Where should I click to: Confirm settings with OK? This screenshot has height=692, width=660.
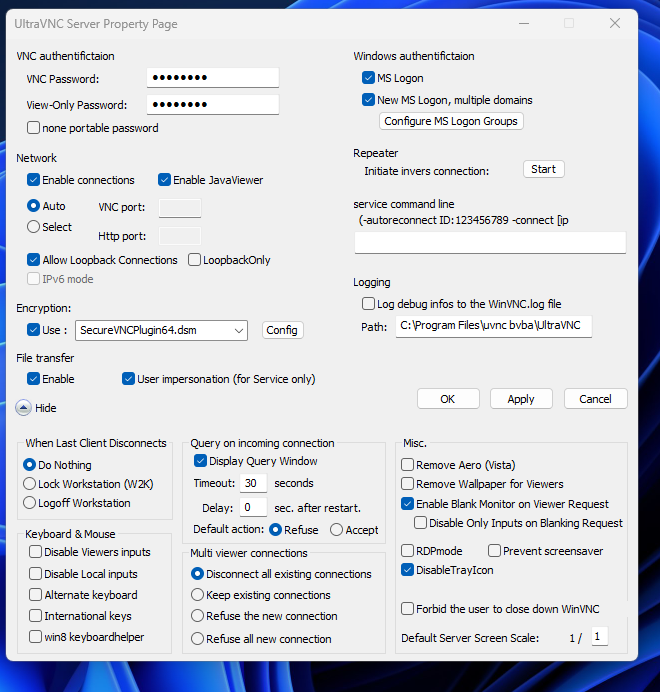(448, 399)
